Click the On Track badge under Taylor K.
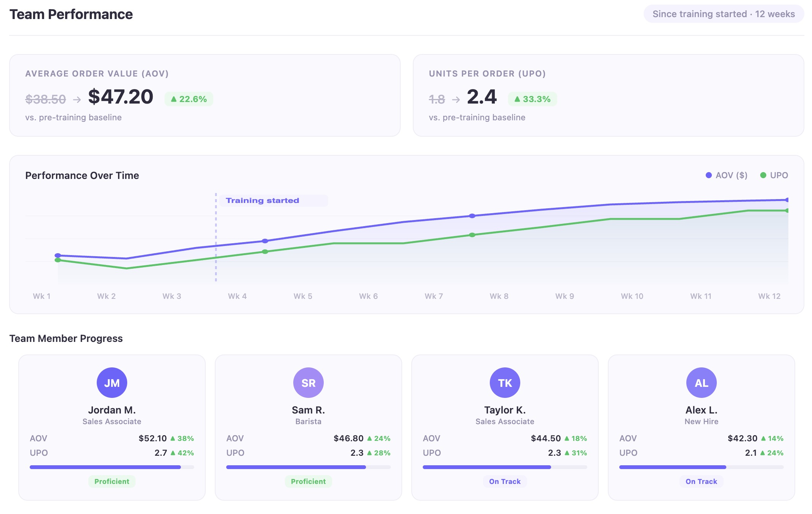812x514 pixels. coord(505,481)
